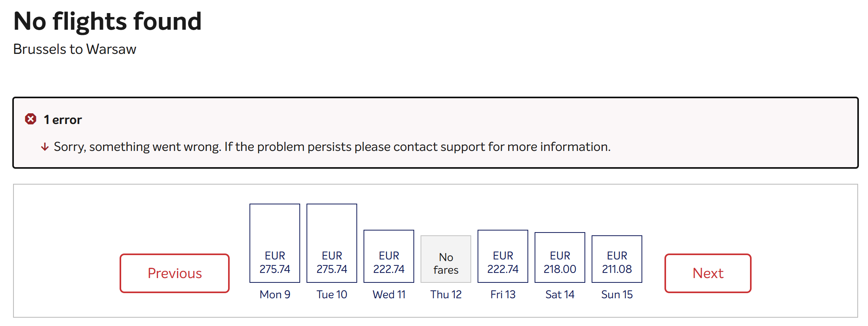Click the Thu 12 No fares box
The width and height of the screenshot is (868, 326).
[446, 259]
